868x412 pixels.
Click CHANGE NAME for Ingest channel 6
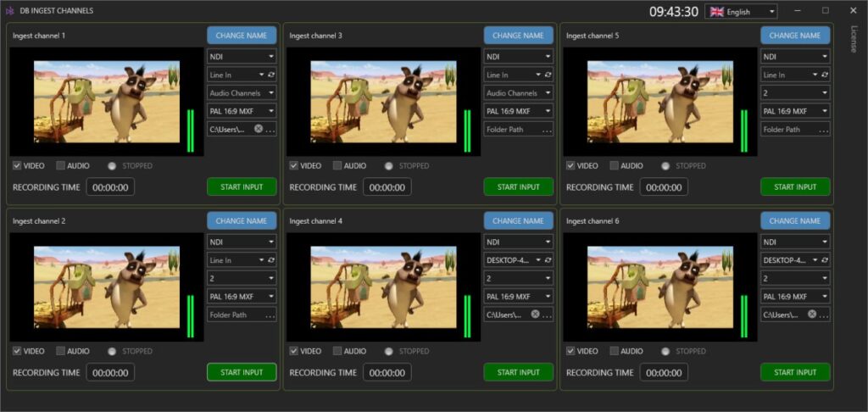(x=795, y=221)
